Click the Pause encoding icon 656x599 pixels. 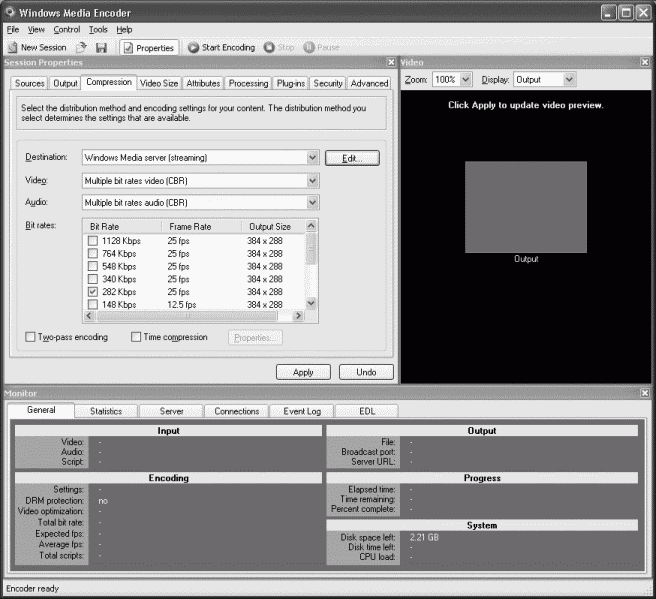pos(309,48)
